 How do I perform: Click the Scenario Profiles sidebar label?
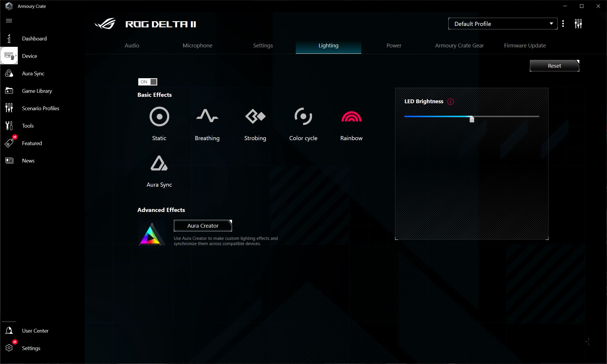[41, 108]
